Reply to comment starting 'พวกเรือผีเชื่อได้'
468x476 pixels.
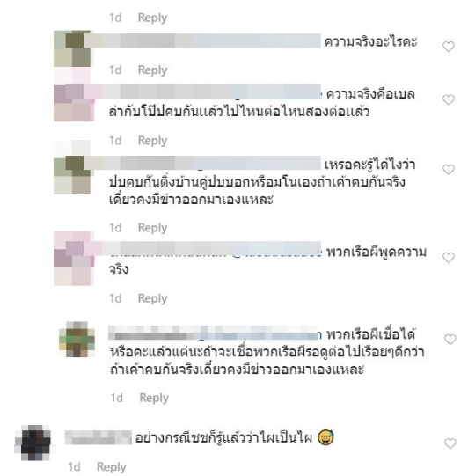point(154,398)
